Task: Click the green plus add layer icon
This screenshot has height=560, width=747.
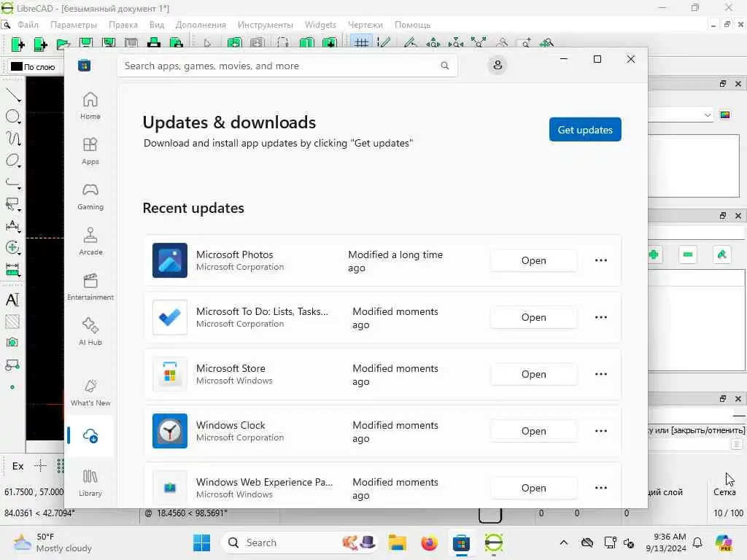Action: [x=654, y=254]
